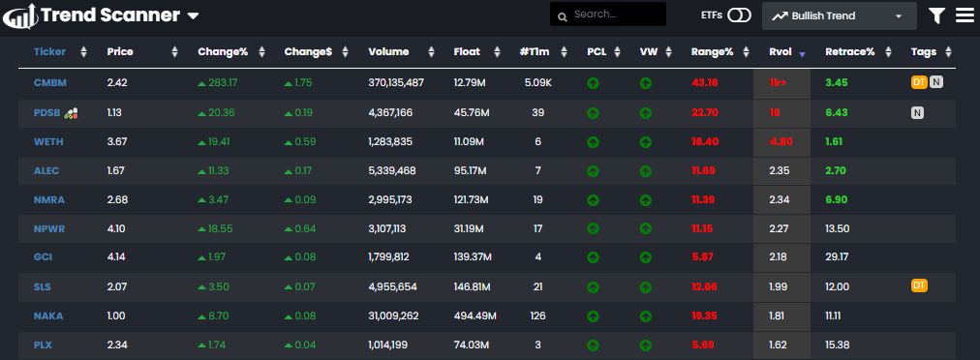This screenshot has height=360, width=980.
Task: Click the CMBM volume 370,135,487
Action: tap(396, 82)
